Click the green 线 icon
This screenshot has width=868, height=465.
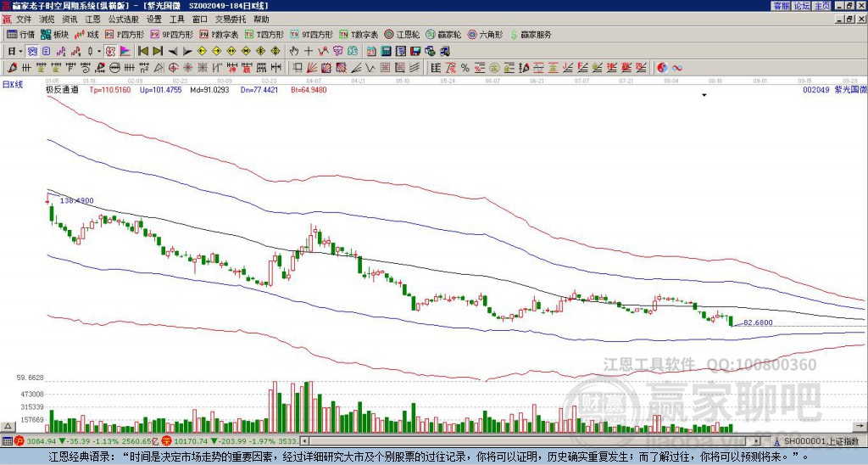tap(353, 52)
